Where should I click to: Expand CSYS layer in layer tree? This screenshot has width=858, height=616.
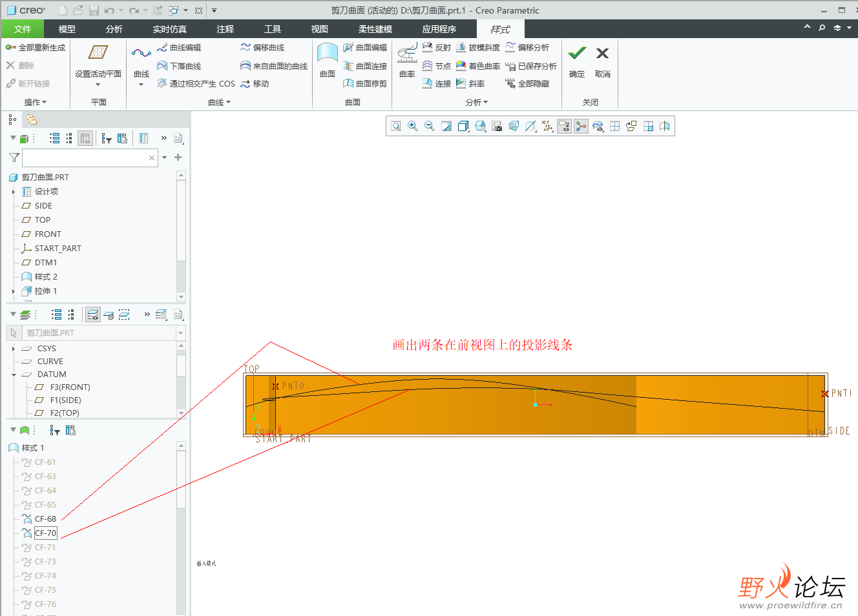[x=13, y=349]
